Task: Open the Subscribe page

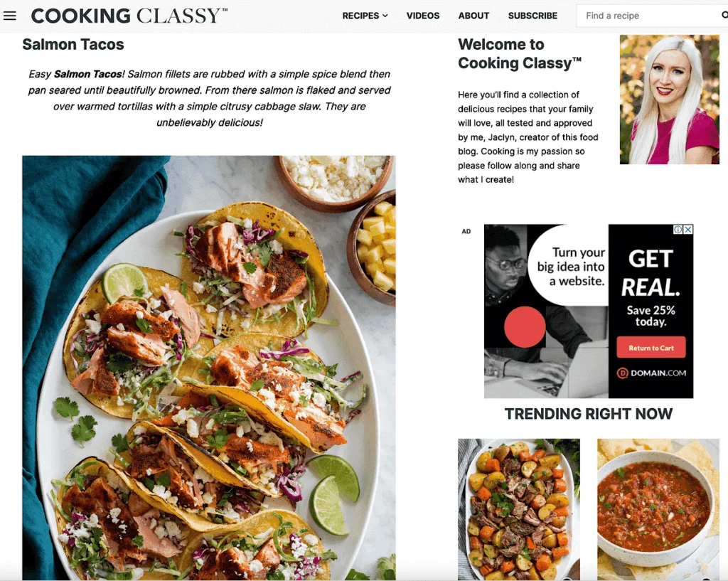Action: pos(532,16)
